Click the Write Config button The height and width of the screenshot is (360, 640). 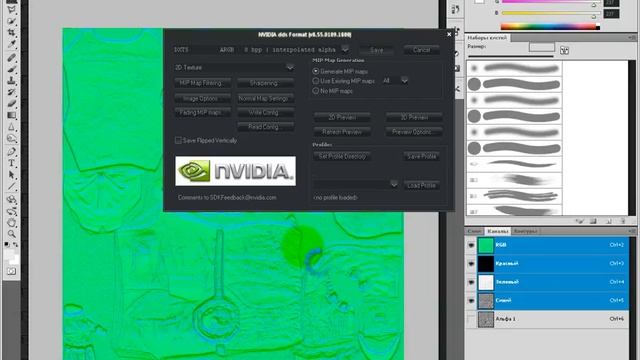(265, 112)
